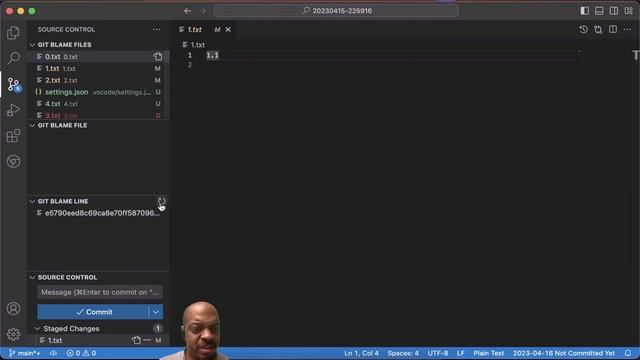Toggle the bottom panel
640x360 pixels.
pyautogui.click(x=599, y=11)
